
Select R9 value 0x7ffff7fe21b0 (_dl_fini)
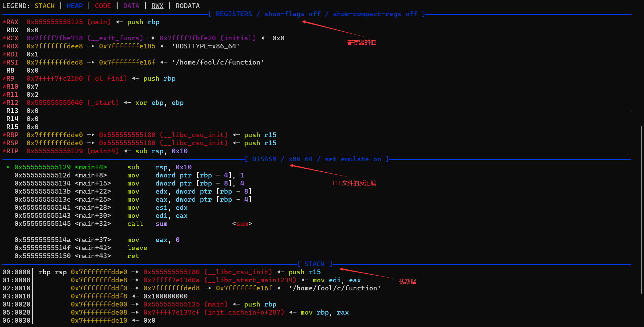tap(77, 78)
